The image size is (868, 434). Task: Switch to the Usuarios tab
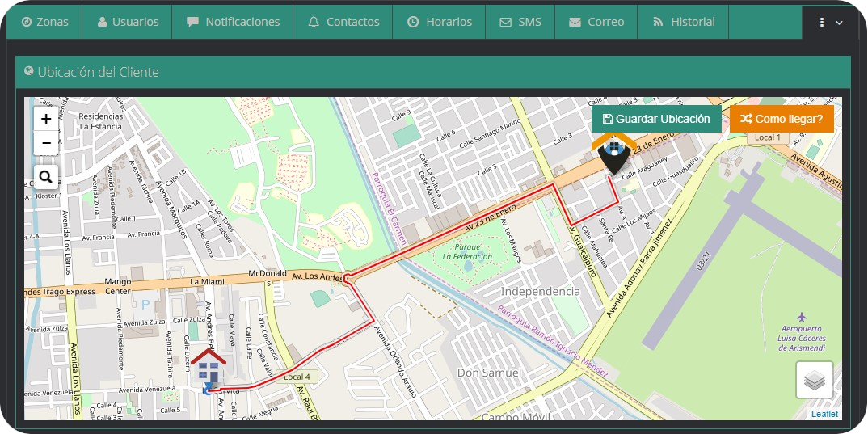click(x=127, y=22)
